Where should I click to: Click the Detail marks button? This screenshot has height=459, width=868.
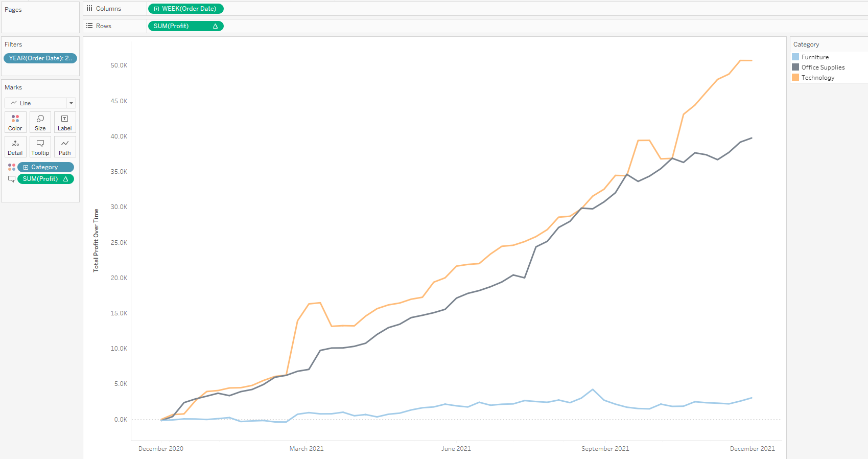click(x=15, y=147)
